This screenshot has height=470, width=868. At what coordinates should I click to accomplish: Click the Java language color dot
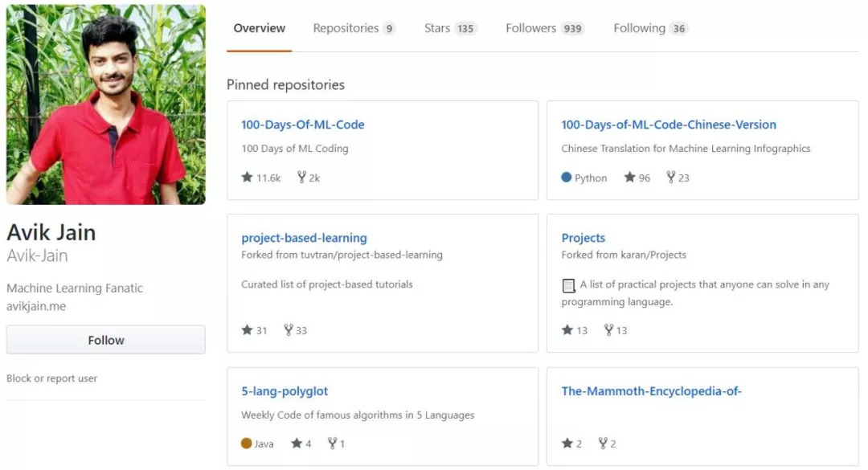click(x=247, y=443)
